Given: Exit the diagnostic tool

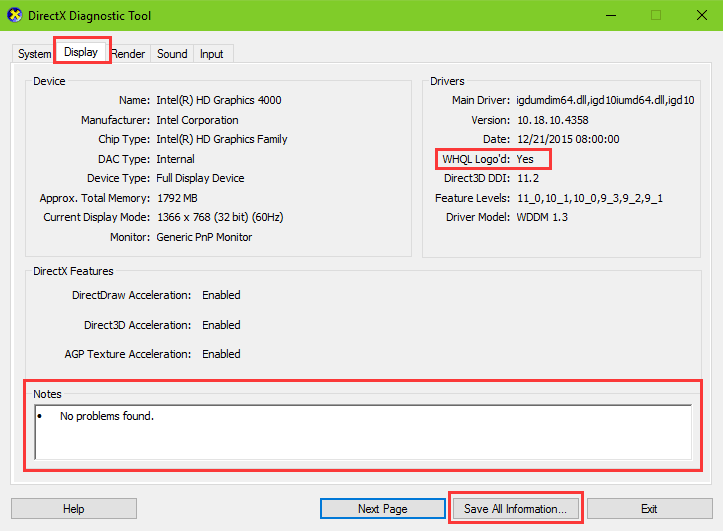Looking at the screenshot, I should (x=649, y=508).
